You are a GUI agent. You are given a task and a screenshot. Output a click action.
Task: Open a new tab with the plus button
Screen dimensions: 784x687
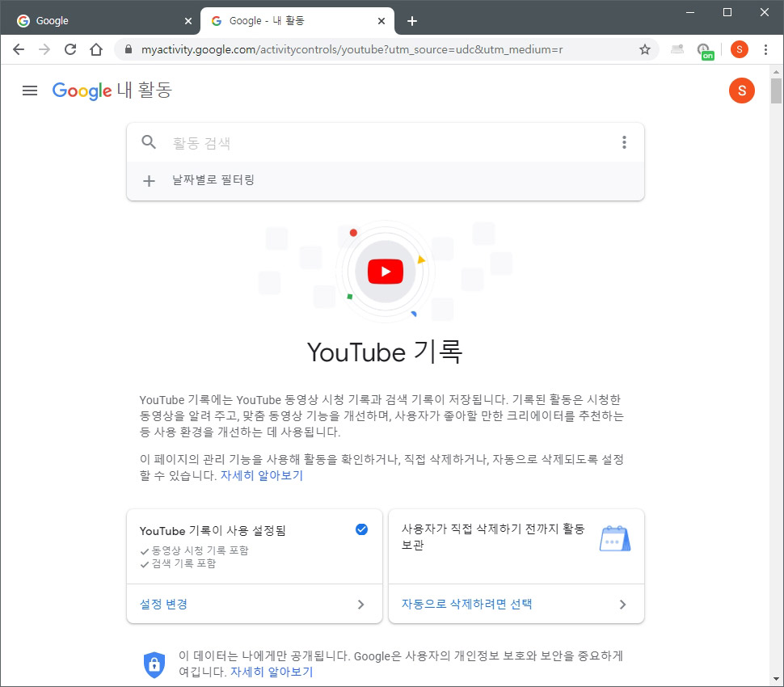pos(412,19)
